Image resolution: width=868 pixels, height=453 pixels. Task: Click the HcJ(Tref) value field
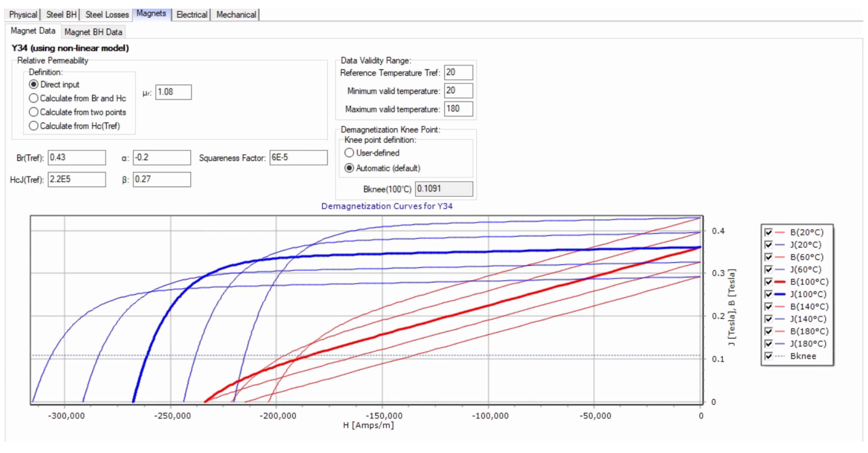[77, 179]
